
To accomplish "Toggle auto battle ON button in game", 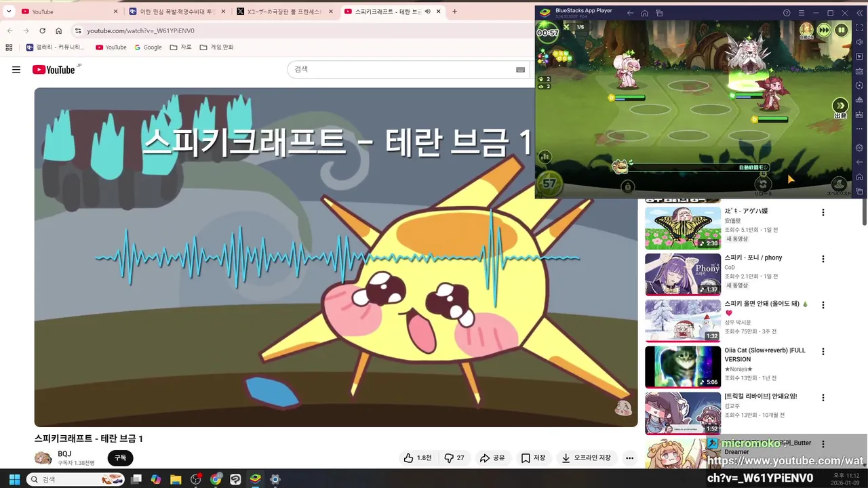I will [x=806, y=30].
